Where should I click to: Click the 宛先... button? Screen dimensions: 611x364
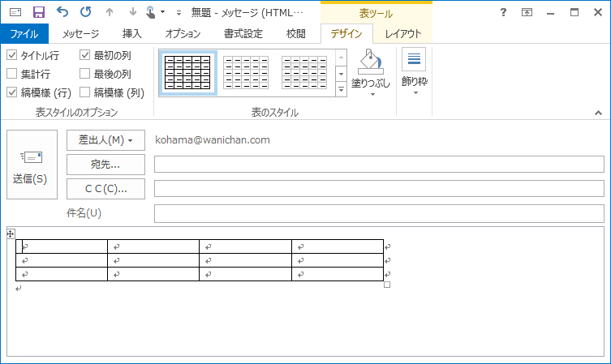point(105,165)
